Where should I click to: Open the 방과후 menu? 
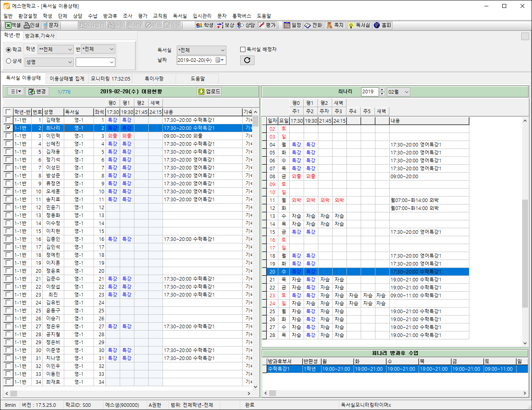[110, 16]
